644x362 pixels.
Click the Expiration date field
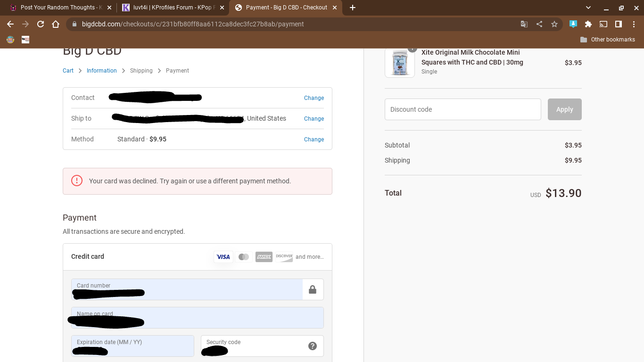pos(132,346)
